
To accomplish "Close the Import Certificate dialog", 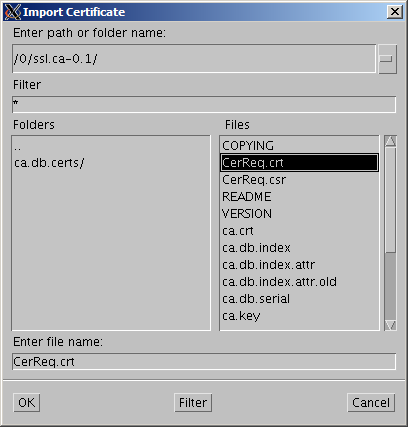I will pyautogui.click(x=395, y=12).
